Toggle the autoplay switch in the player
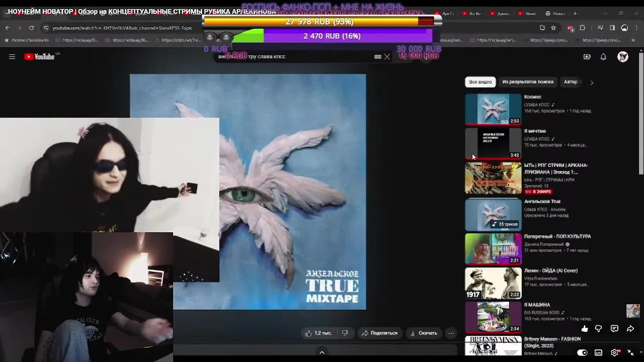The image size is (644, 362). pyautogui.click(x=582, y=352)
